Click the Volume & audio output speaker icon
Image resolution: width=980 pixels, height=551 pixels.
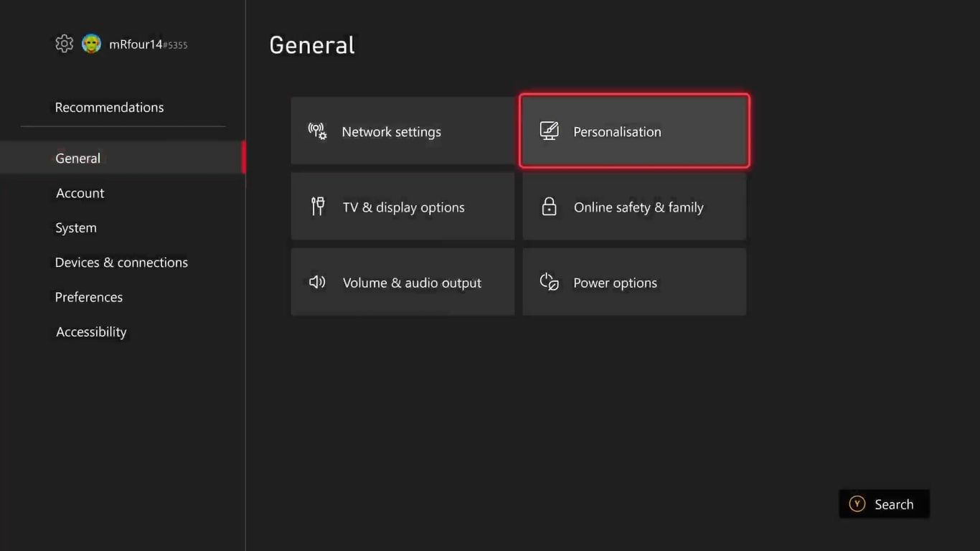point(316,282)
